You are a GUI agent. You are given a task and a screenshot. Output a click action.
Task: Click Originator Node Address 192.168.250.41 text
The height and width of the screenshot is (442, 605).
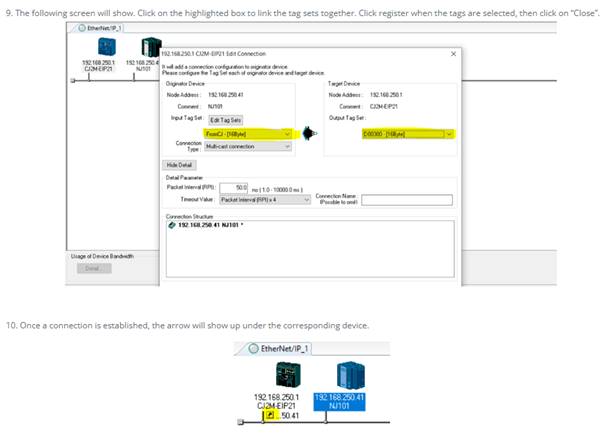[x=226, y=95]
